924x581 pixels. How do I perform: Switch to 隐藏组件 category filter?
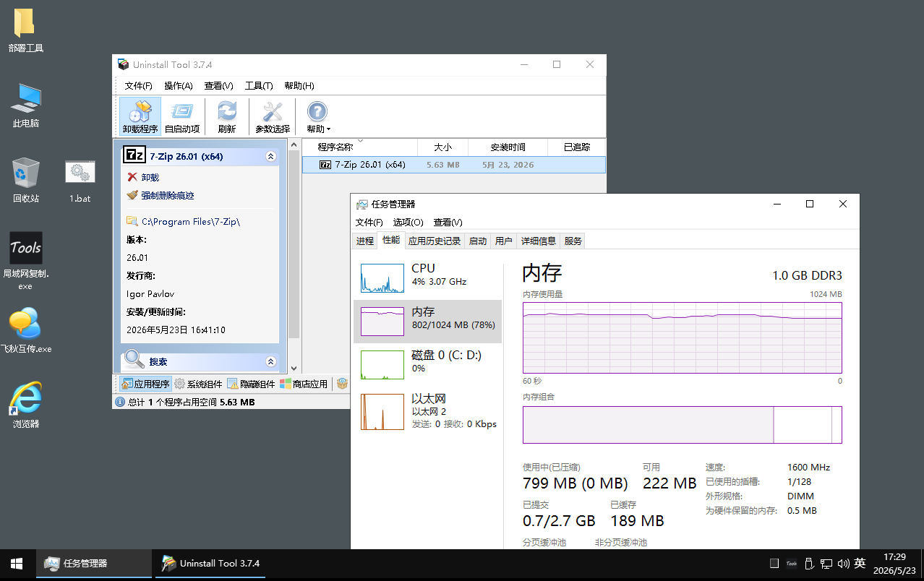pyautogui.click(x=251, y=384)
